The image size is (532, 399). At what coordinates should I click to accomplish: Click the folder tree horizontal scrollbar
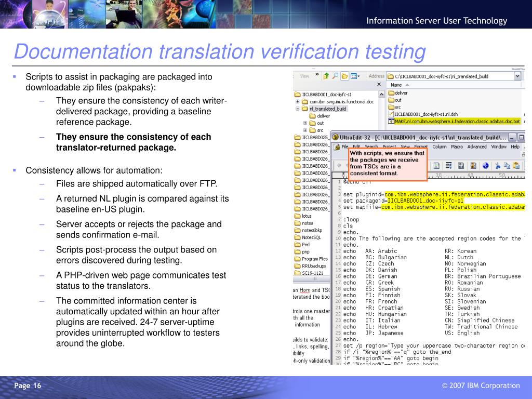(312, 279)
